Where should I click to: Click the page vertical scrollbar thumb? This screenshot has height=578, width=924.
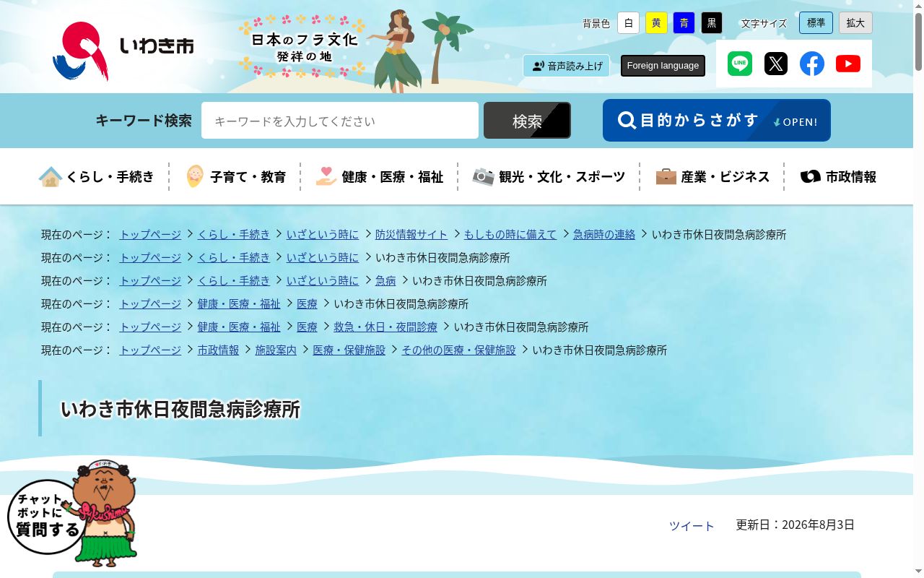(x=918, y=40)
